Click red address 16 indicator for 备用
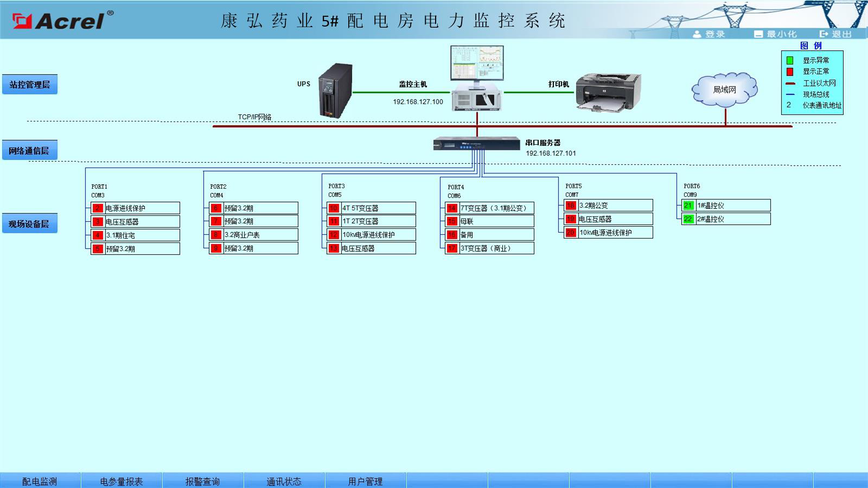This screenshot has height=488, width=868. pyautogui.click(x=452, y=235)
